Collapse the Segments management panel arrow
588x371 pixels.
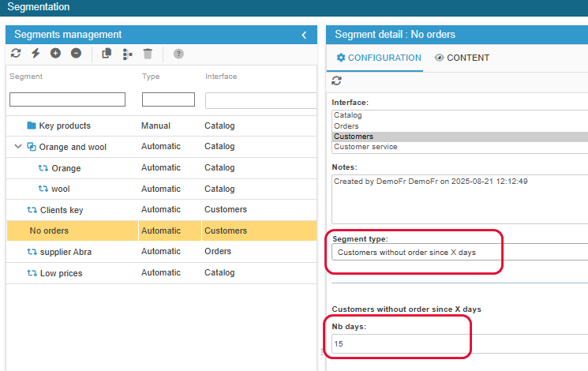pos(304,35)
